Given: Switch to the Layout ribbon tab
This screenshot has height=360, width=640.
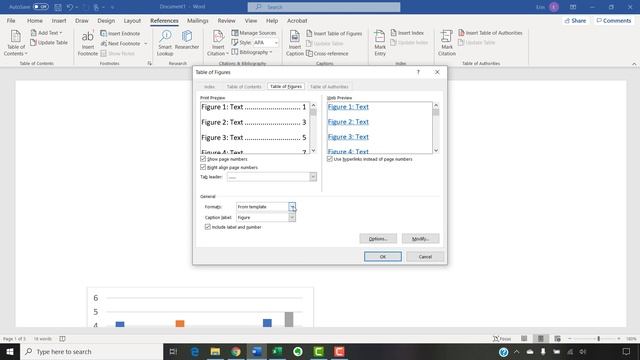Looking at the screenshot, I should (132, 20).
